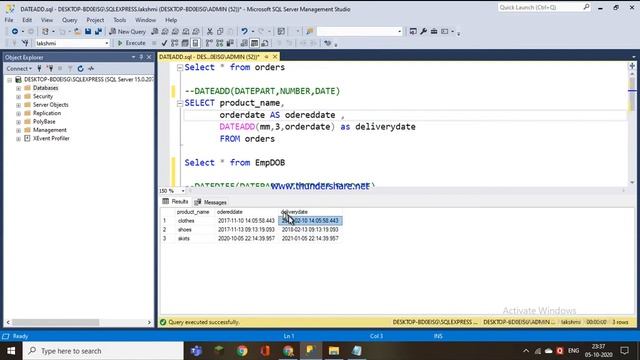Click New Query button

point(128,31)
